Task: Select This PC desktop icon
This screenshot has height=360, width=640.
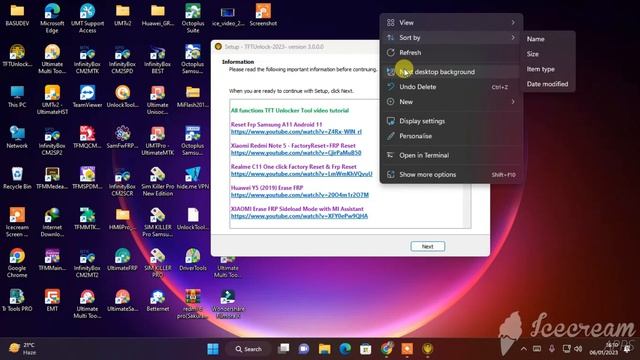Action: 17,96
